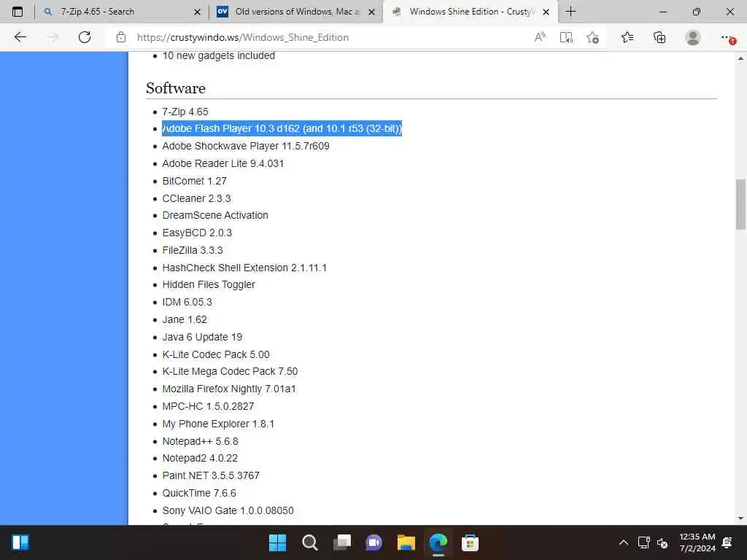Click K-Lite Codec Pack 5.00 entry

tap(216, 354)
